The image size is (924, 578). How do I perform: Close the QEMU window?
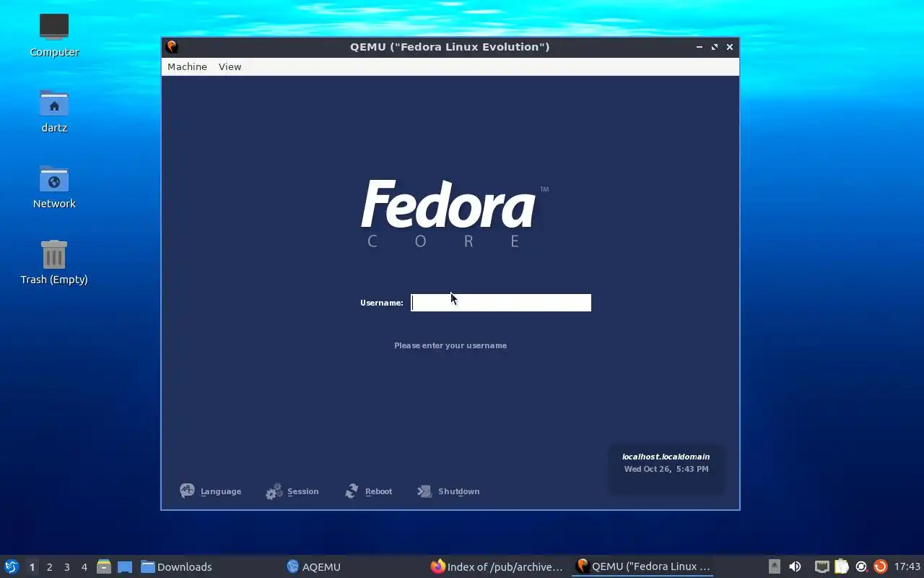pos(730,47)
